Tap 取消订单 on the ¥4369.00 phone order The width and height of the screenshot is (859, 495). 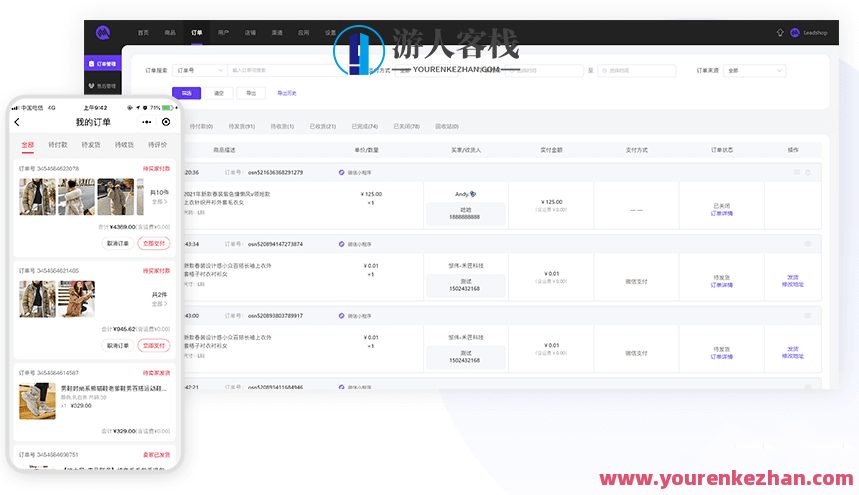[118, 243]
